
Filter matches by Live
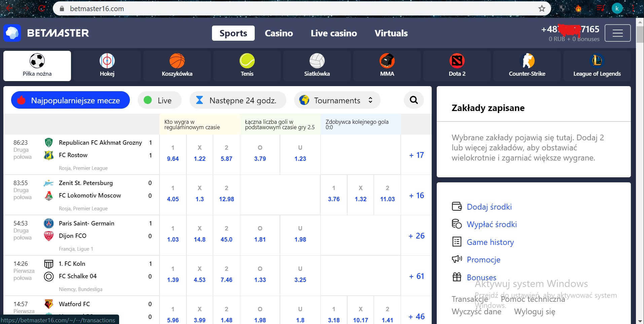159,100
